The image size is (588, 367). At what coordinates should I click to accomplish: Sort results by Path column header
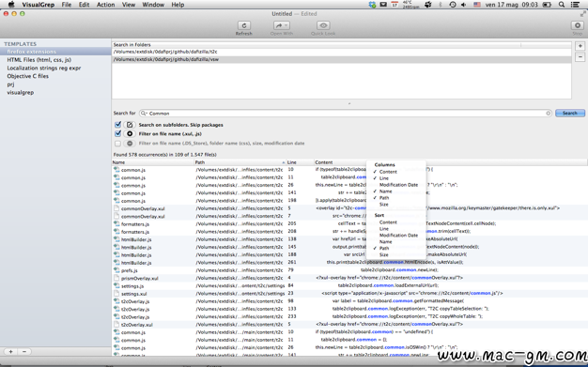click(x=240, y=162)
